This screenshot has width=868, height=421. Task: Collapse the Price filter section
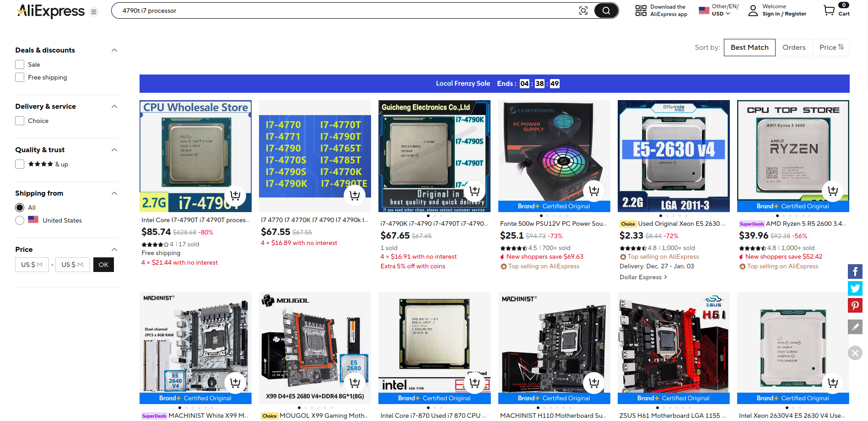(x=114, y=250)
